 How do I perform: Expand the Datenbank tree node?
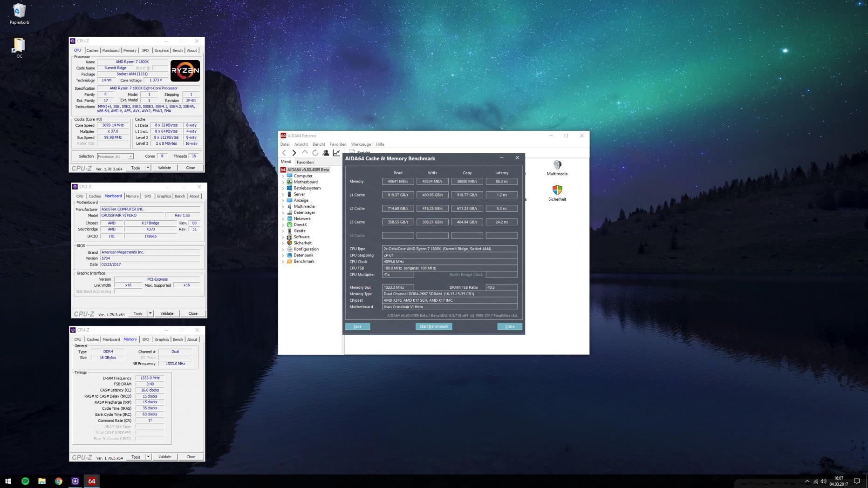[283, 255]
